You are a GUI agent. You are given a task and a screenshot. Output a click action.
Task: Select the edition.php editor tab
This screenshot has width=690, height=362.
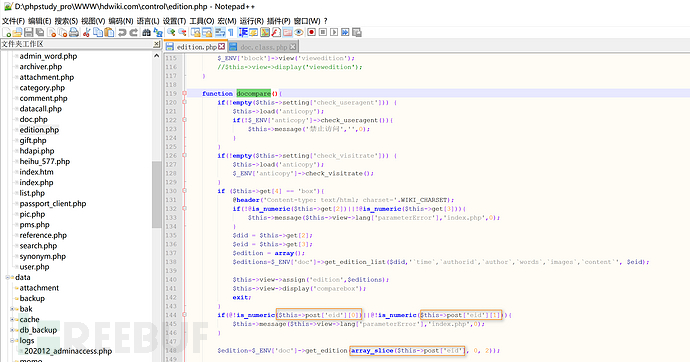(x=196, y=47)
